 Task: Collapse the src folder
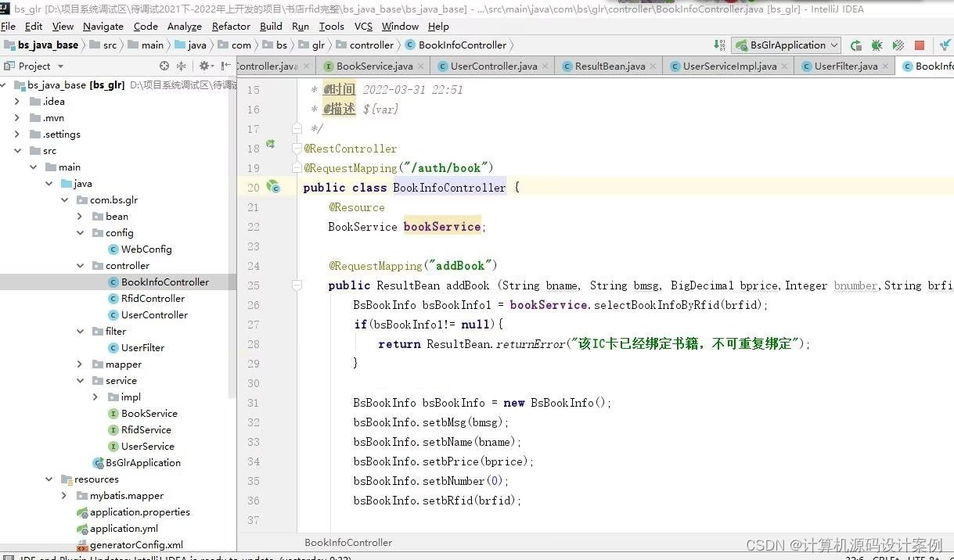click(x=17, y=151)
